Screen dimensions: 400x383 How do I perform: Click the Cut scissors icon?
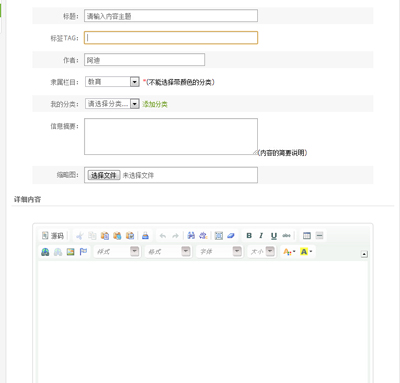coord(80,236)
